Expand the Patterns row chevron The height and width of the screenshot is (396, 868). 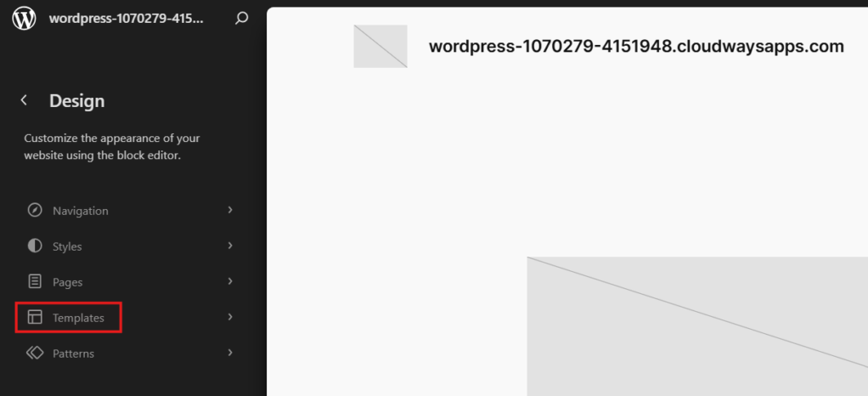230,353
